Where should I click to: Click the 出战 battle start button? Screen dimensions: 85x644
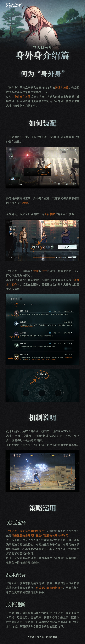click(x=67, y=247)
